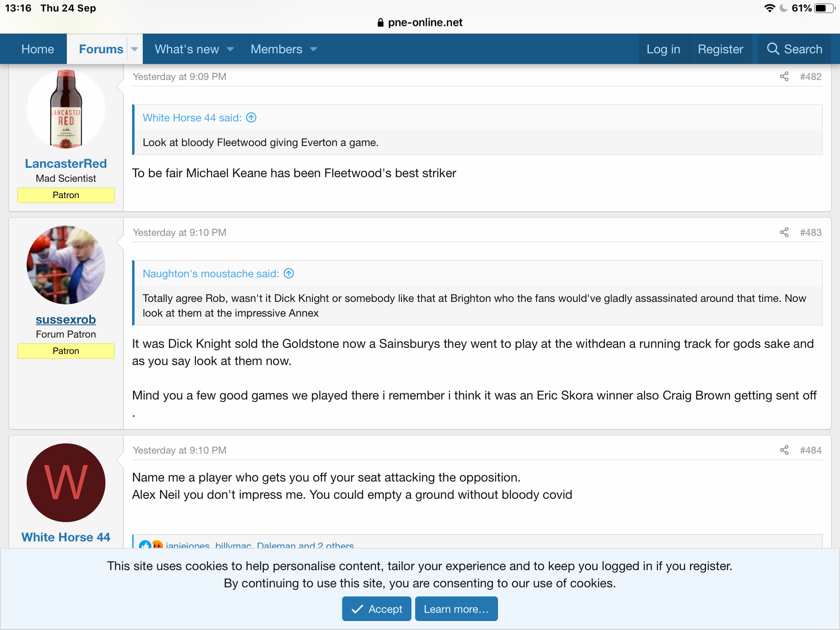Open the Home tab in navigation
This screenshot has width=840, height=630.
[38, 49]
